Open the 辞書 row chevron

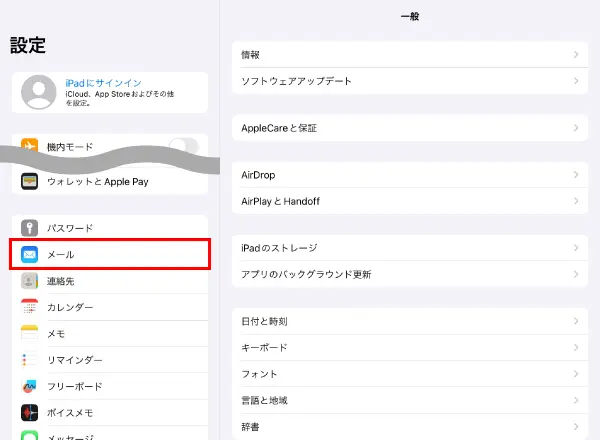click(576, 427)
